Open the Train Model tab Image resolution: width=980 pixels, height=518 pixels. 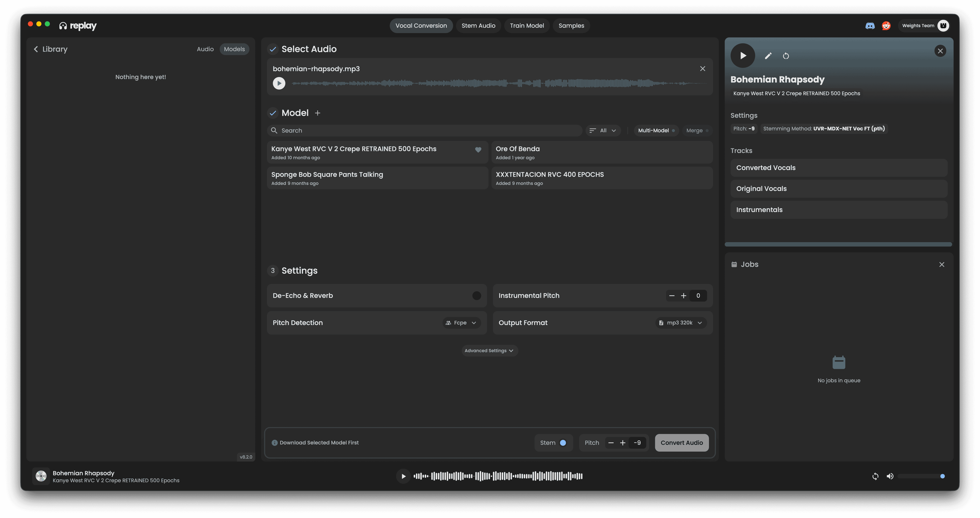(527, 26)
